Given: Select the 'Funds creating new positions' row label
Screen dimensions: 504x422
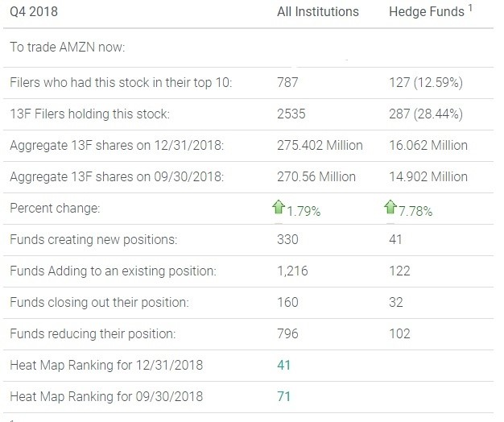Looking at the screenshot, I should [91, 239].
